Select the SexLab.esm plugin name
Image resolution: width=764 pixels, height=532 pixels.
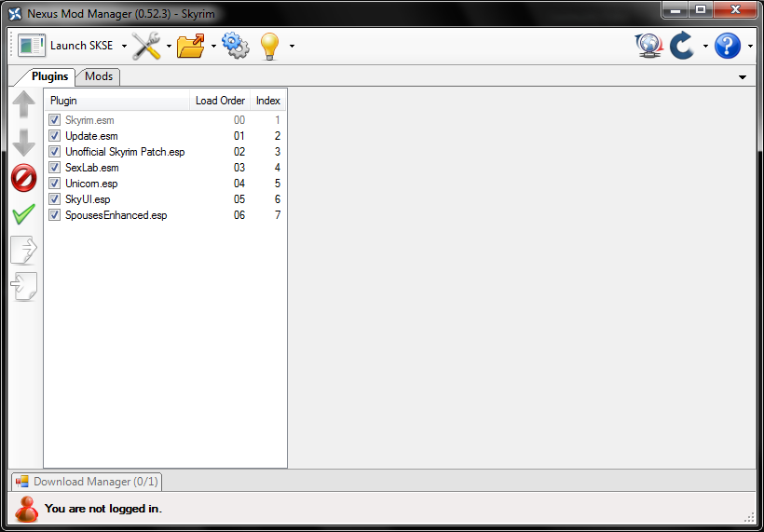click(x=92, y=168)
